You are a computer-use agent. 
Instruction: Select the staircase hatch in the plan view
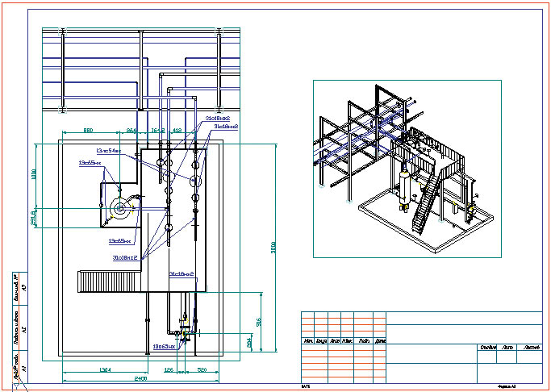pyautogui.click(x=108, y=281)
